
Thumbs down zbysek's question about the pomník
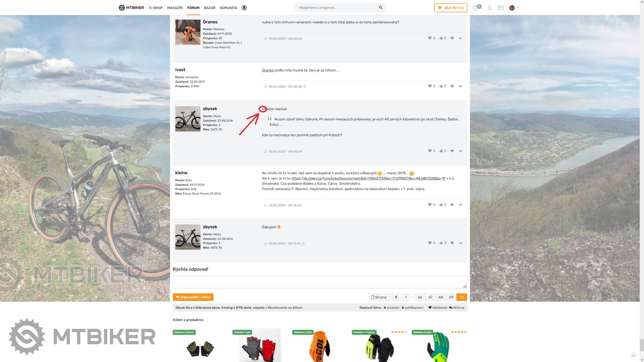[x=452, y=151]
